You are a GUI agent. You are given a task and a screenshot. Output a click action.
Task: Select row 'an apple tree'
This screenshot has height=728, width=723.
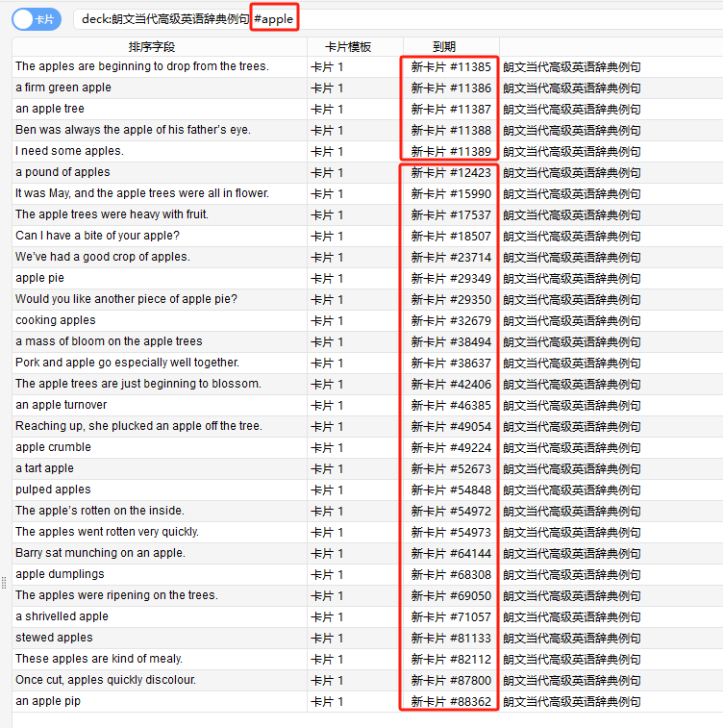tap(367, 109)
